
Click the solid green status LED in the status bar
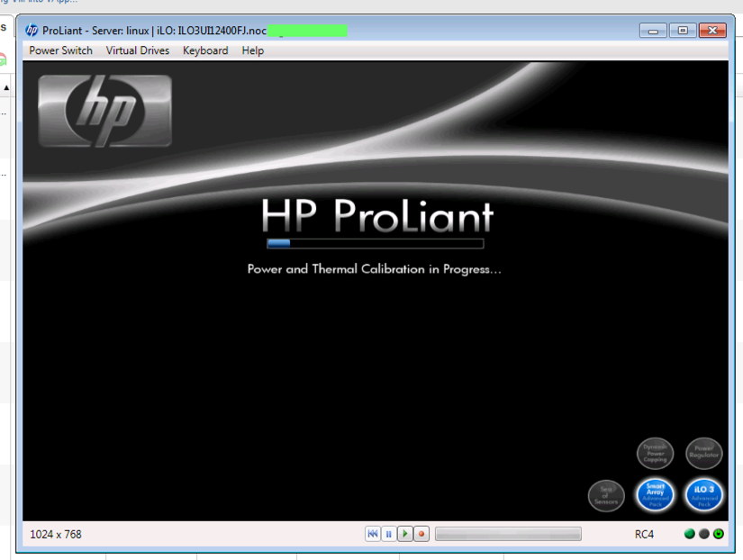pyautogui.click(x=690, y=534)
